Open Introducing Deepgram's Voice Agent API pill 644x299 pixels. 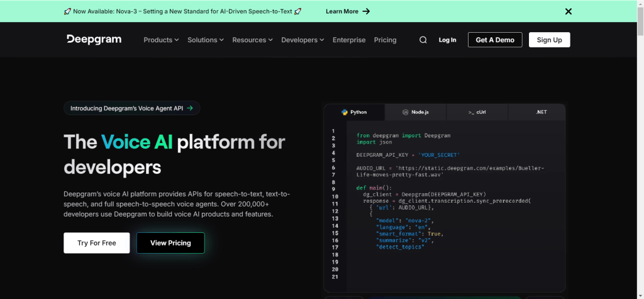132,108
